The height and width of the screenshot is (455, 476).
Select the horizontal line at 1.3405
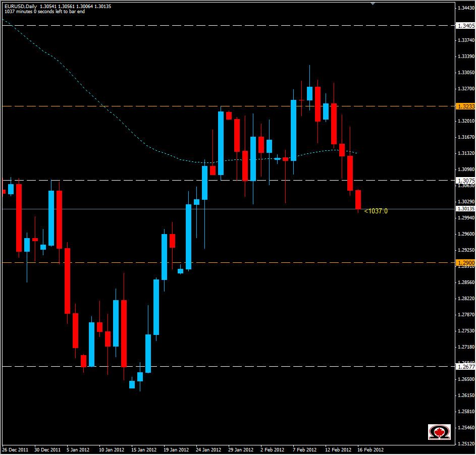click(227, 23)
